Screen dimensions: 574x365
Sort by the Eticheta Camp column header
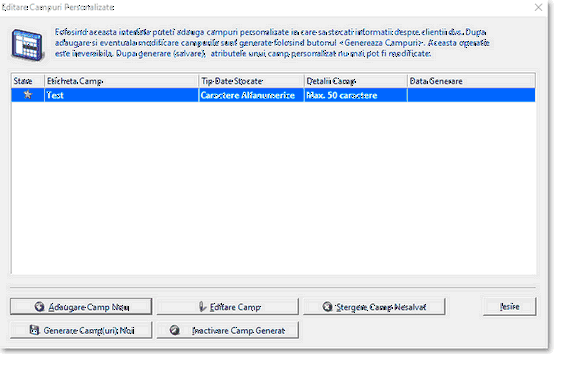[x=121, y=81]
